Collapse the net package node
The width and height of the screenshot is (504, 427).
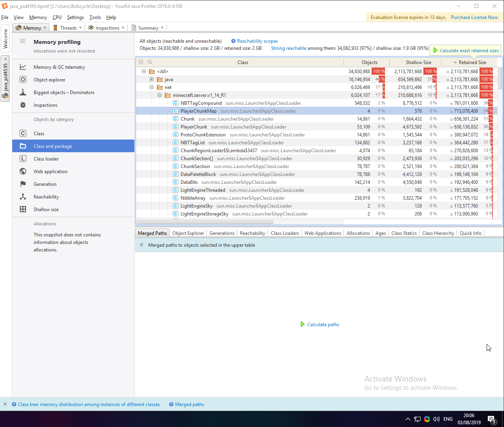pos(152,87)
